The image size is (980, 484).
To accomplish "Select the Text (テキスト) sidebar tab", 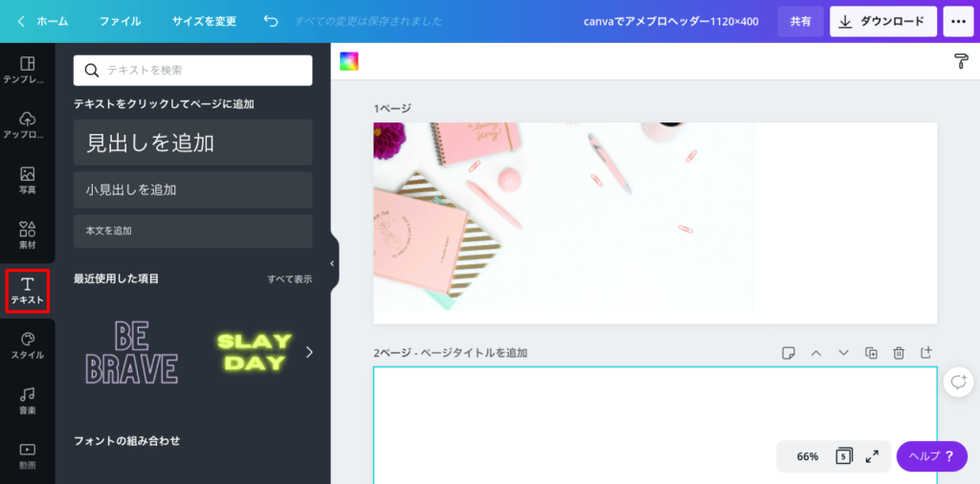I will click(28, 291).
